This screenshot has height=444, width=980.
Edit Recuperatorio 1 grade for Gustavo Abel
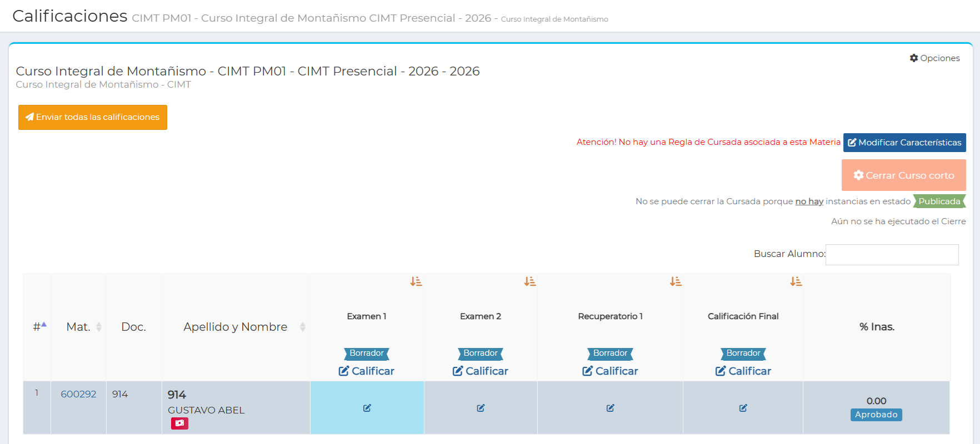point(610,408)
